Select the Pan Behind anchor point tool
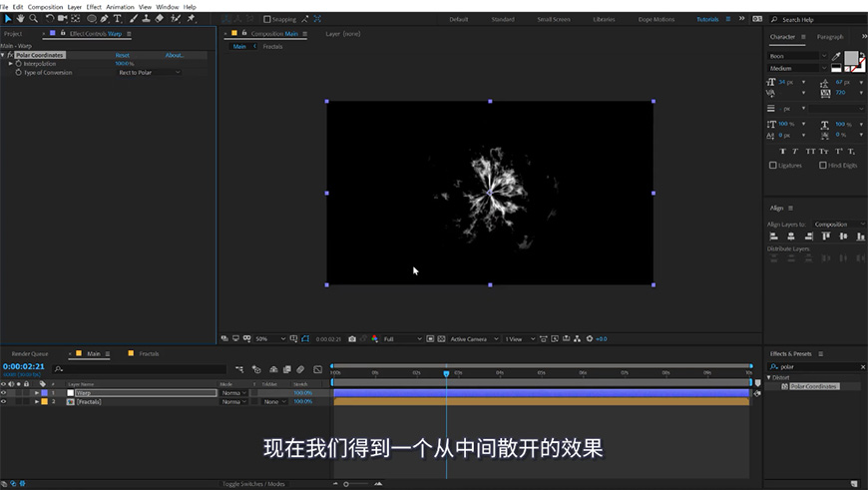 pyautogui.click(x=76, y=18)
